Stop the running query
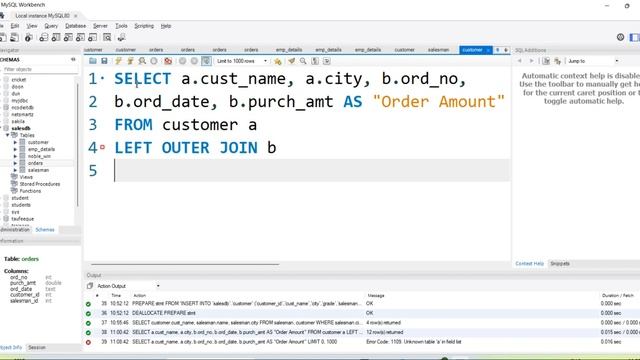Viewport: 640px width, 360px height. [x=154, y=61]
